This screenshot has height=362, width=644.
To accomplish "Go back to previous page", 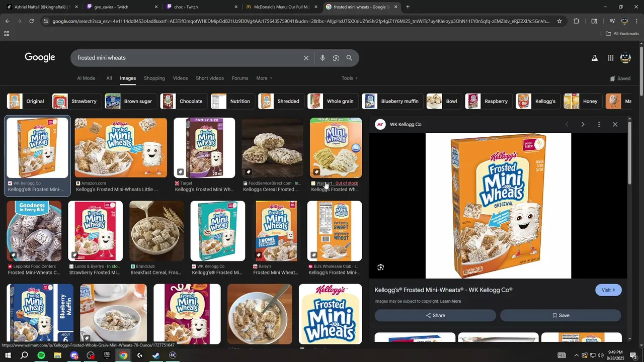I will [x=7, y=21].
